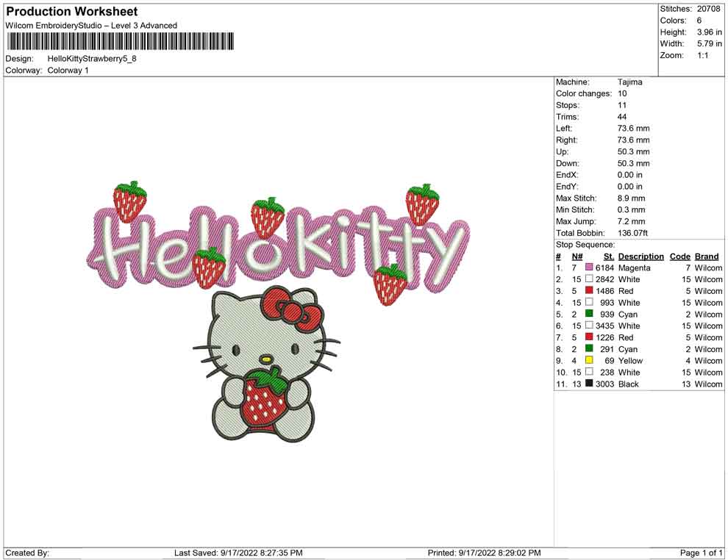The width and height of the screenshot is (728, 560).
Task: Click the Magenta color swatch in row 1
Action: [x=589, y=268]
